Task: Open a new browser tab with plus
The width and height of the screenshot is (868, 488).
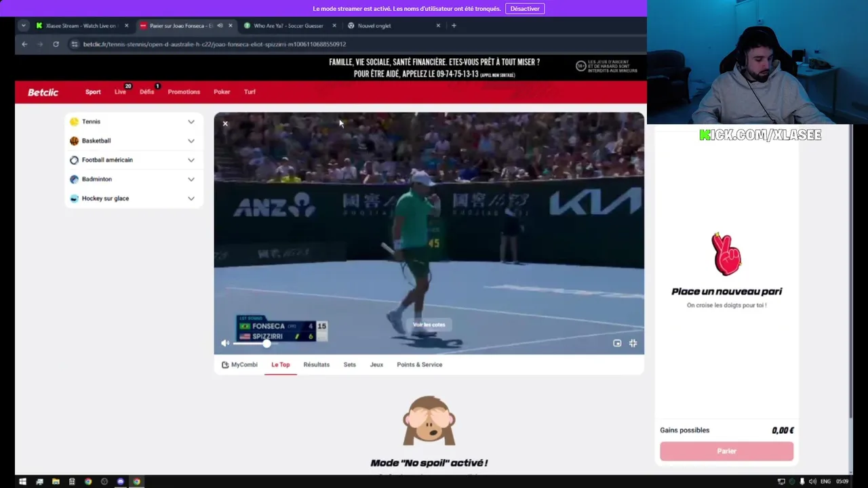Action: click(454, 26)
